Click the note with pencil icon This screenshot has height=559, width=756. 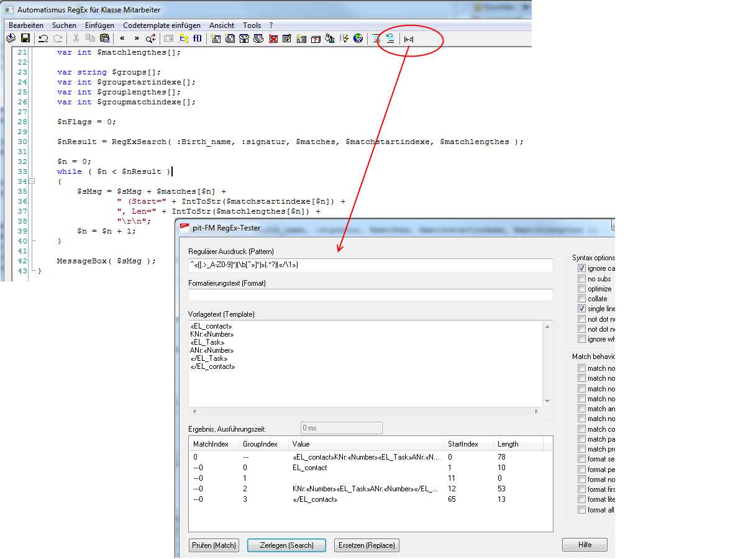point(287,38)
